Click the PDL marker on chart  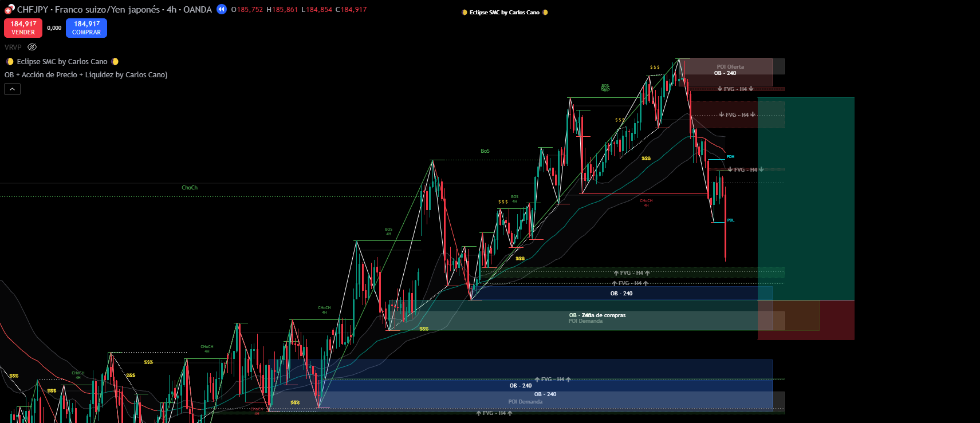pos(730,220)
